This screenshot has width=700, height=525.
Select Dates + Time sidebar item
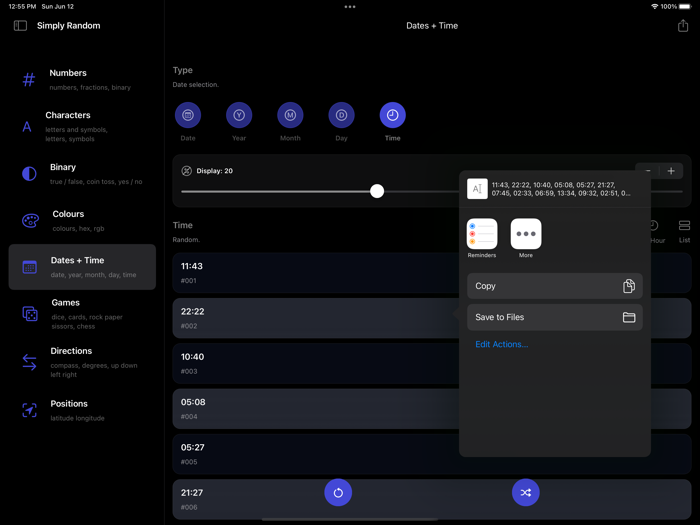82,267
